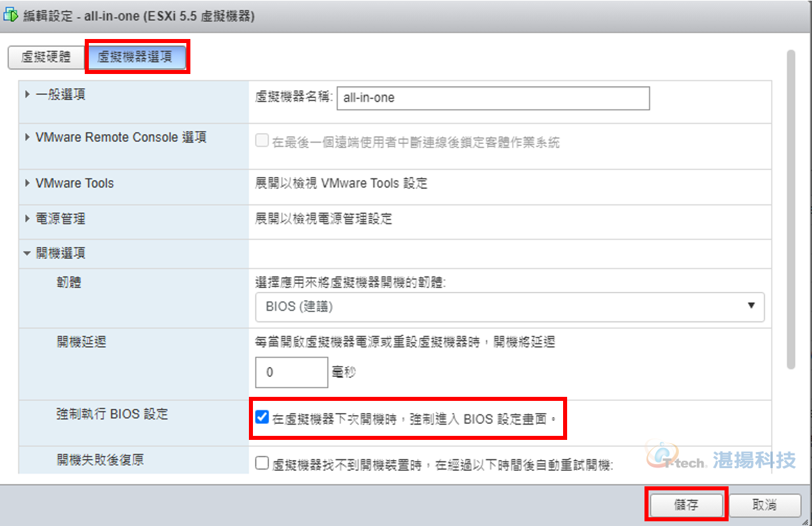Collapse the 開機選項 section arrow
812x526 pixels.
[28, 254]
